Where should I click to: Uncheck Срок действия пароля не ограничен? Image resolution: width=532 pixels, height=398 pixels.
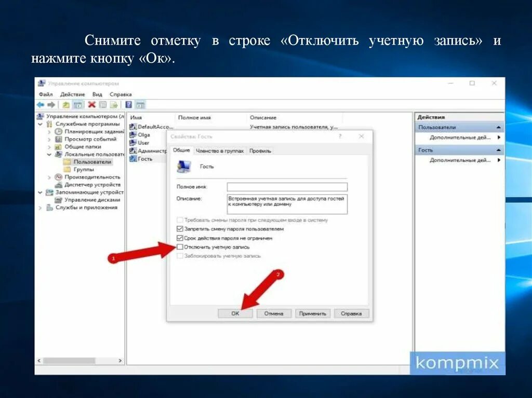click(x=180, y=238)
